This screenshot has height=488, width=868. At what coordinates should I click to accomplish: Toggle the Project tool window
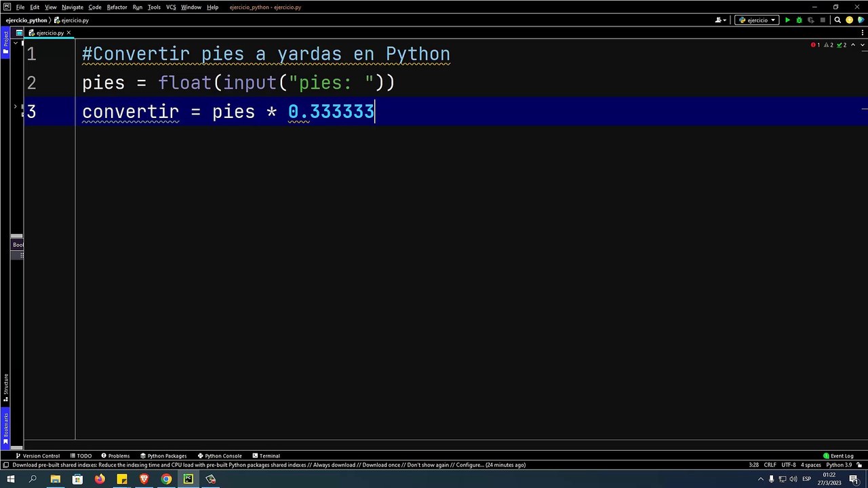coord(5,42)
